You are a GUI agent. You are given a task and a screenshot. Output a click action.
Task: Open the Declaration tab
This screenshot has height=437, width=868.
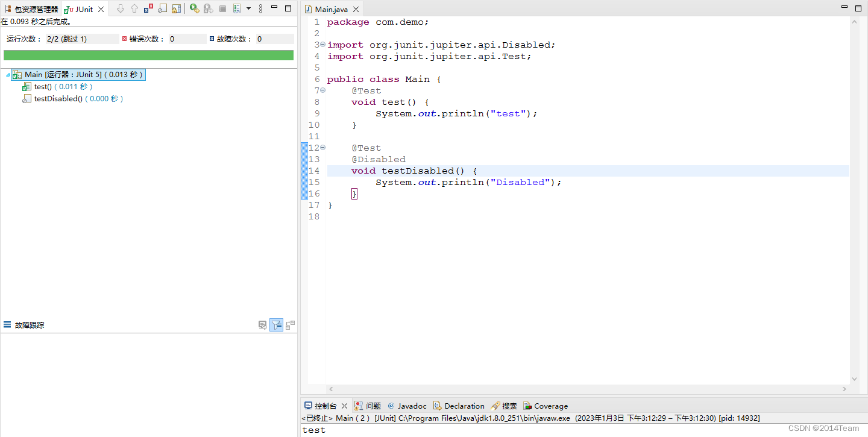coord(459,406)
